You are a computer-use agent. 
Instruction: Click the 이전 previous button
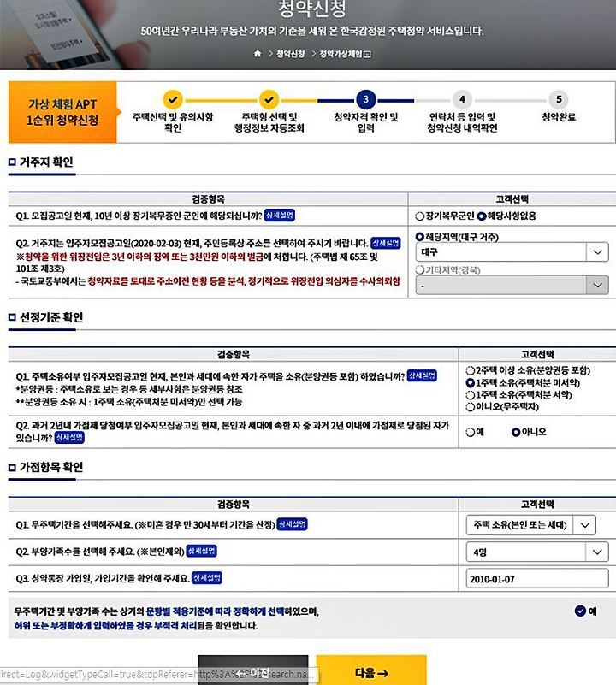(x=252, y=670)
